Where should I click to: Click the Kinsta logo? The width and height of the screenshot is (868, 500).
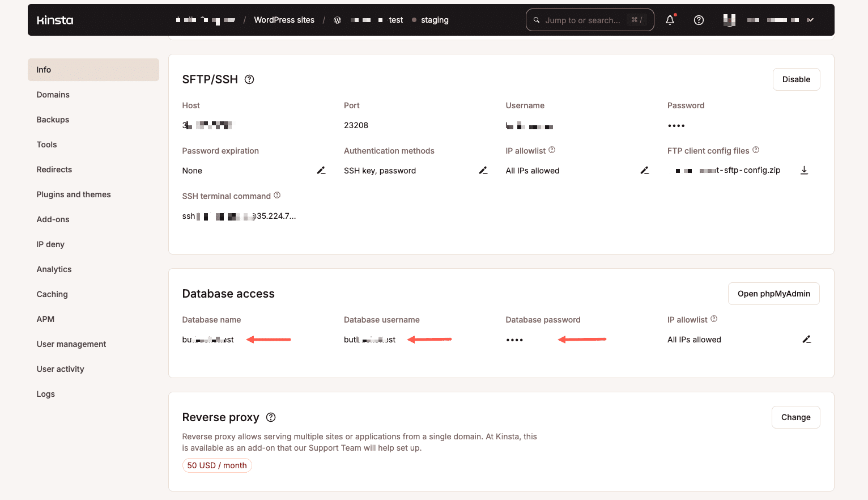[54, 20]
